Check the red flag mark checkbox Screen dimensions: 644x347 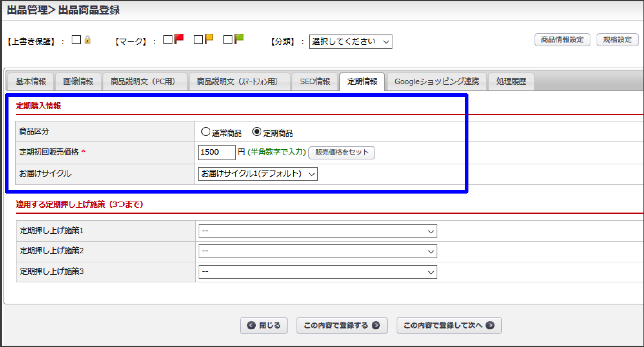pos(168,40)
